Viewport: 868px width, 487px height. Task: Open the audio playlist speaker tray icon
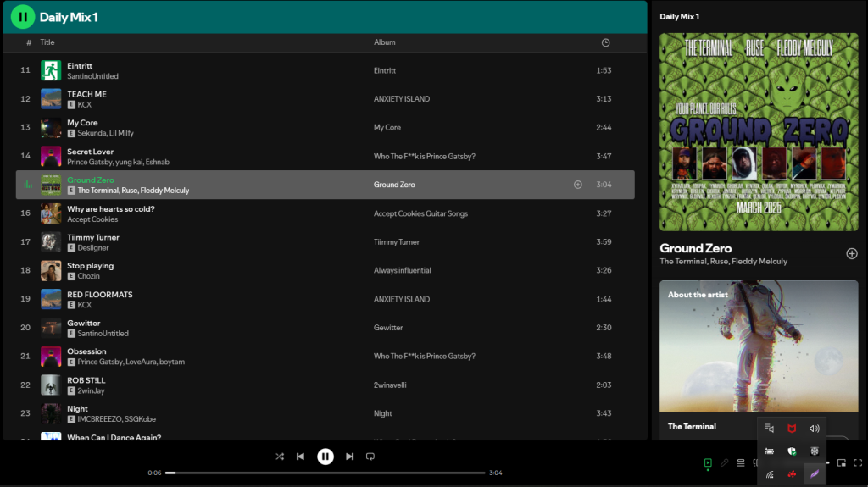pos(769,428)
